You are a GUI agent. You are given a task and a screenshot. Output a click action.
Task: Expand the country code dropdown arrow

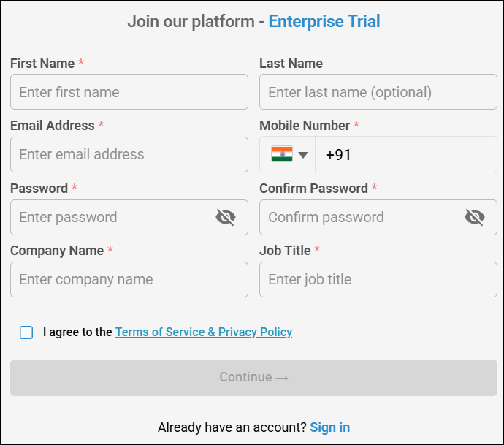pos(303,155)
